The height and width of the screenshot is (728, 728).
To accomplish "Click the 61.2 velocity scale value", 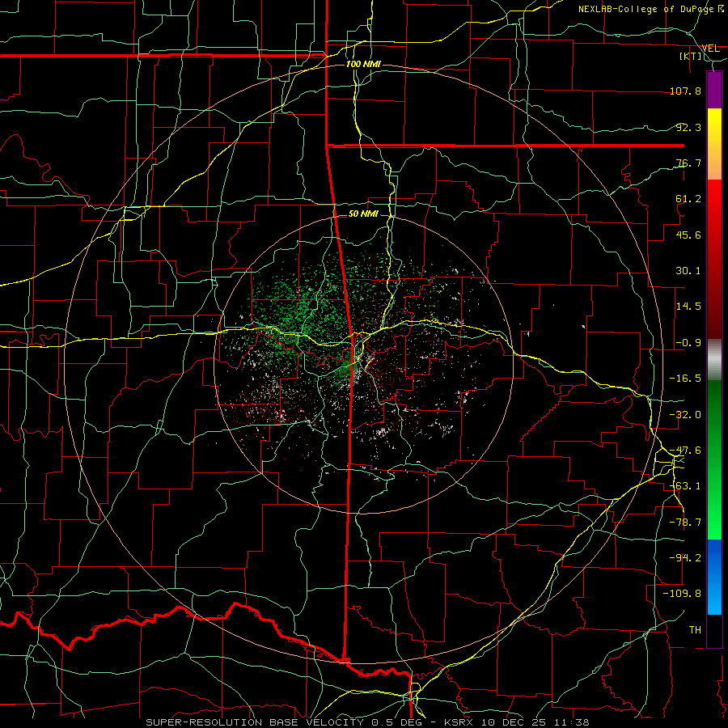I will [688, 199].
